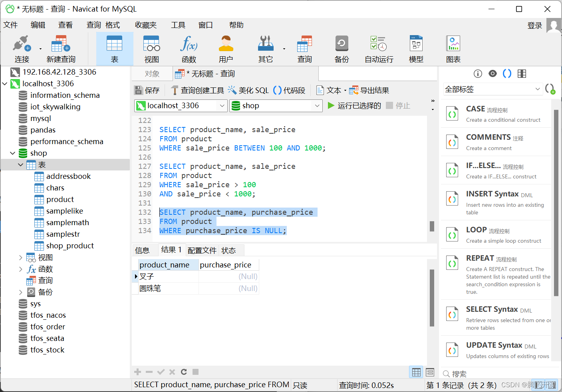Choose the INSERT Syntax snippet
The image size is (562, 392).
pyautogui.click(x=496, y=202)
